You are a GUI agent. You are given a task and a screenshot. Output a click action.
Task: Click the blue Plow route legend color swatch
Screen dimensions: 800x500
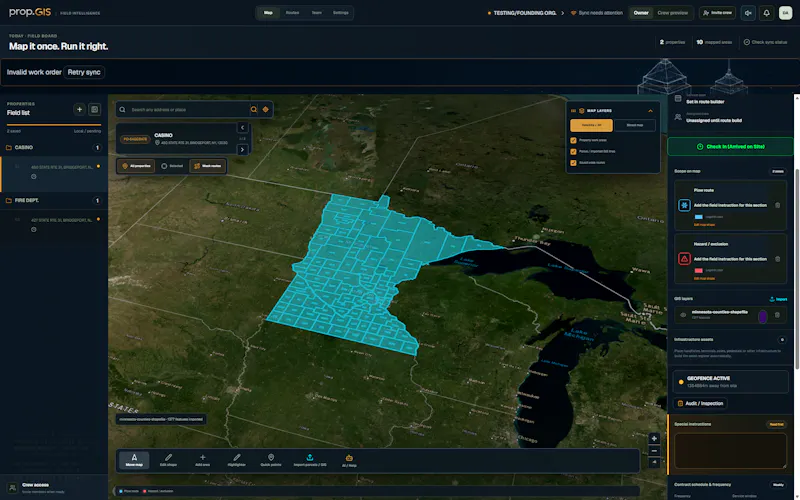698,217
